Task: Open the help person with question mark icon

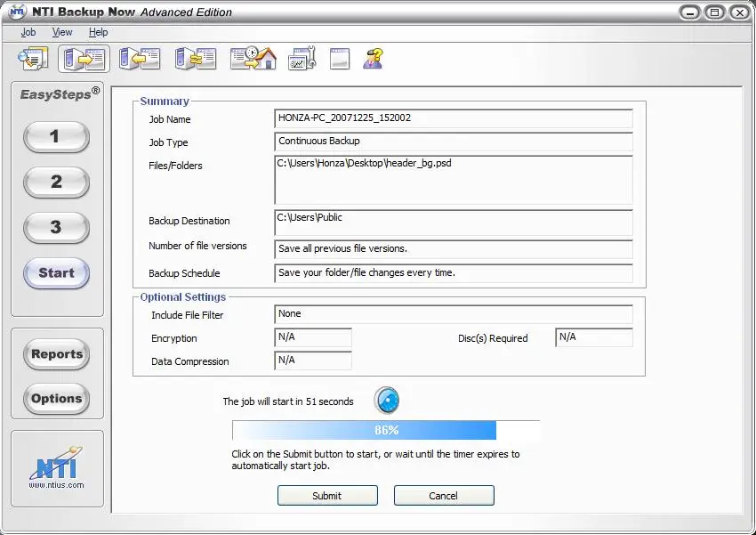Action: [374, 59]
